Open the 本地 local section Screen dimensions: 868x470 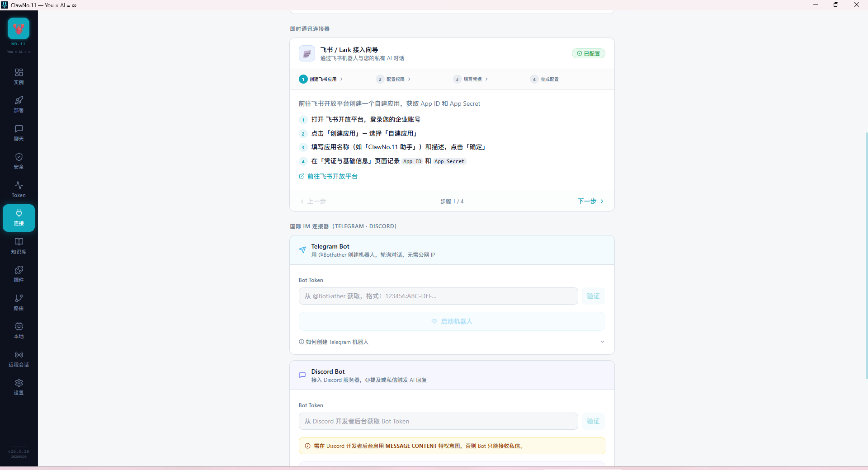(x=19, y=331)
